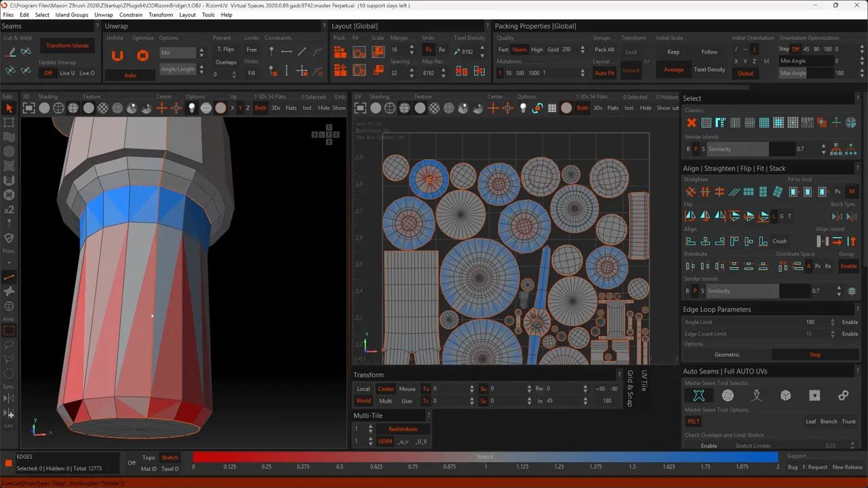Open the Unwrap menu in menu bar
Screen dimensions: 868x488
104,15
